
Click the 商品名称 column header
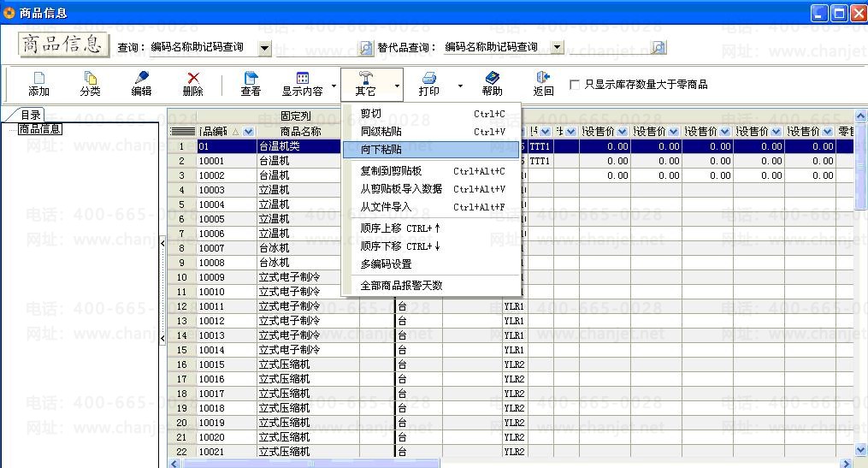pos(300,132)
